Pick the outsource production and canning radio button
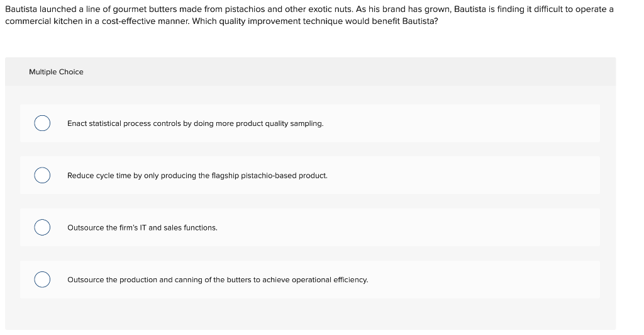Screen dimensions: 644x335 pos(42,280)
